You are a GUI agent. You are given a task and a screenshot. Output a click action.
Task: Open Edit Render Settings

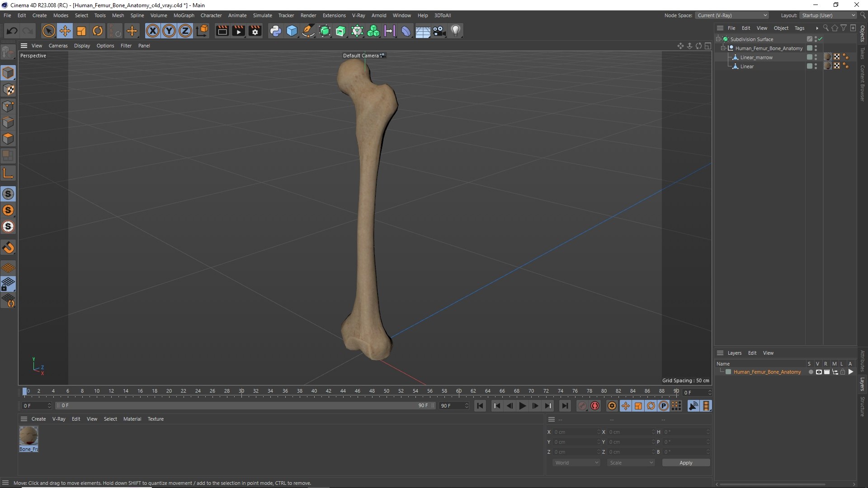255,31
